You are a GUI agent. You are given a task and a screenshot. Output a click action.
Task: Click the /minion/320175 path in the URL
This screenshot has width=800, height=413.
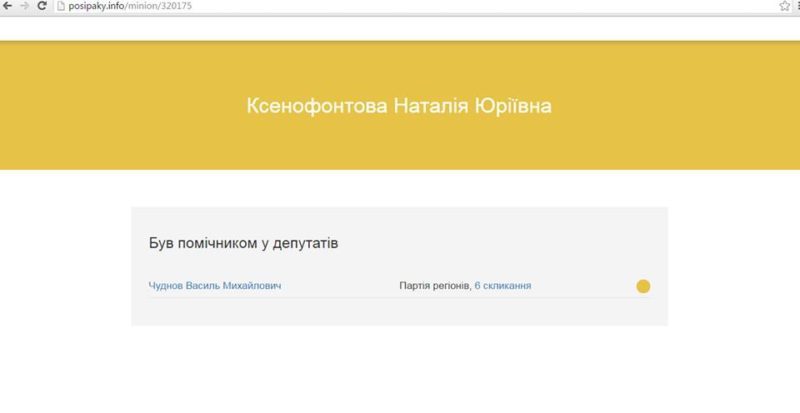point(159,6)
